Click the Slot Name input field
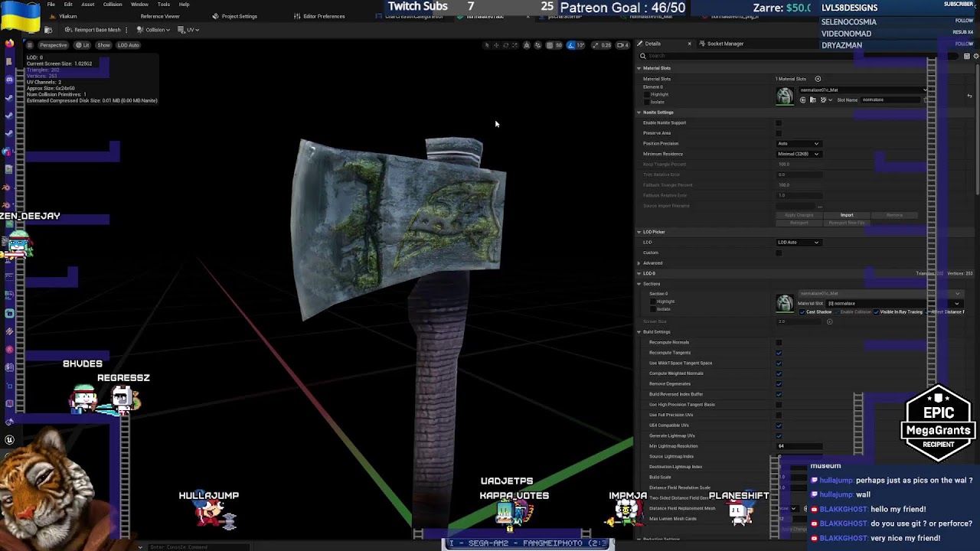980x551 pixels. pos(890,99)
